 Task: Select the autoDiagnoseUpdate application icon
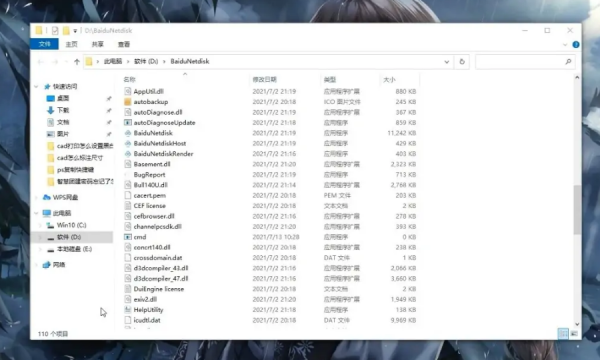click(x=127, y=122)
